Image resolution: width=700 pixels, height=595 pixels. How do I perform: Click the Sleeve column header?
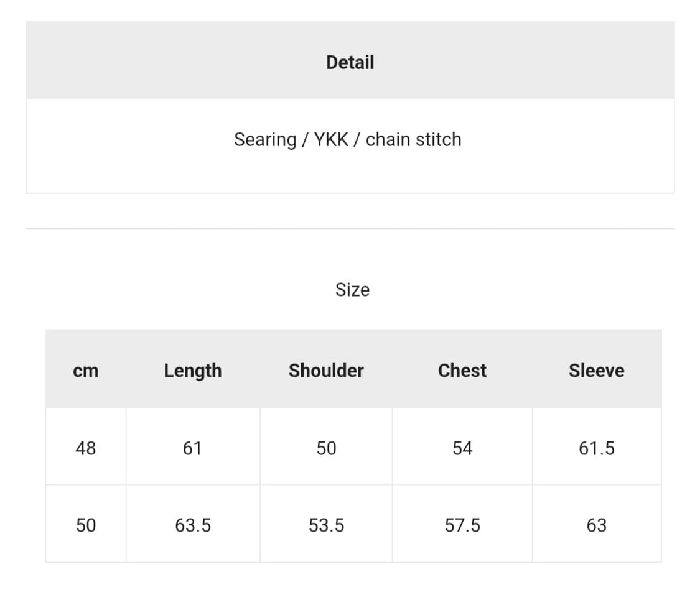(x=596, y=371)
